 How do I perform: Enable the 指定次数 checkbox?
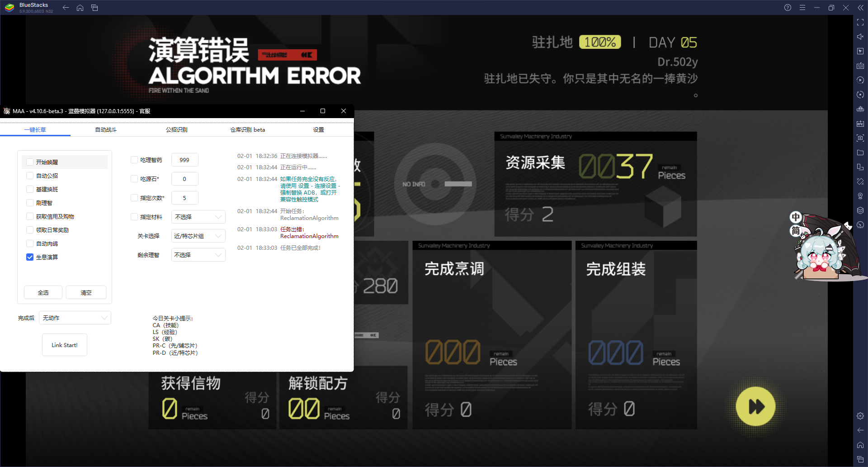coord(134,198)
